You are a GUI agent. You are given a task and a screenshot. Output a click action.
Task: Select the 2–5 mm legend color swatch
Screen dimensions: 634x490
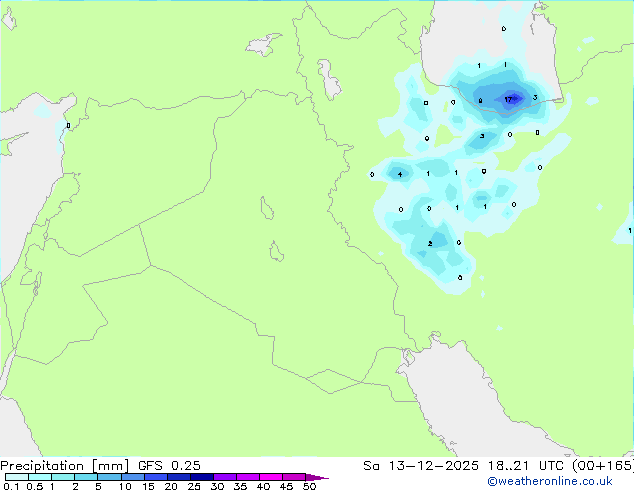(x=86, y=477)
